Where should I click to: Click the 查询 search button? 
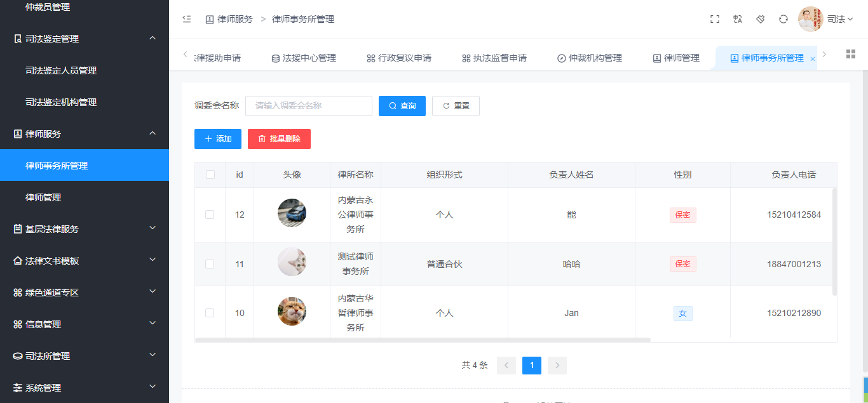(402, 106)
